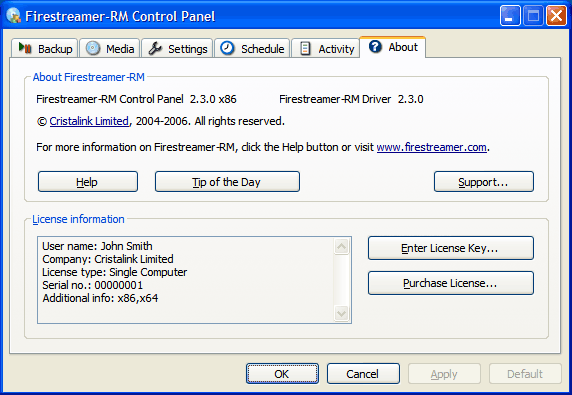The height and width of the screenshot is (395, 572).
Task: Select the Schedule tab
Action: (x=252, y=48)
